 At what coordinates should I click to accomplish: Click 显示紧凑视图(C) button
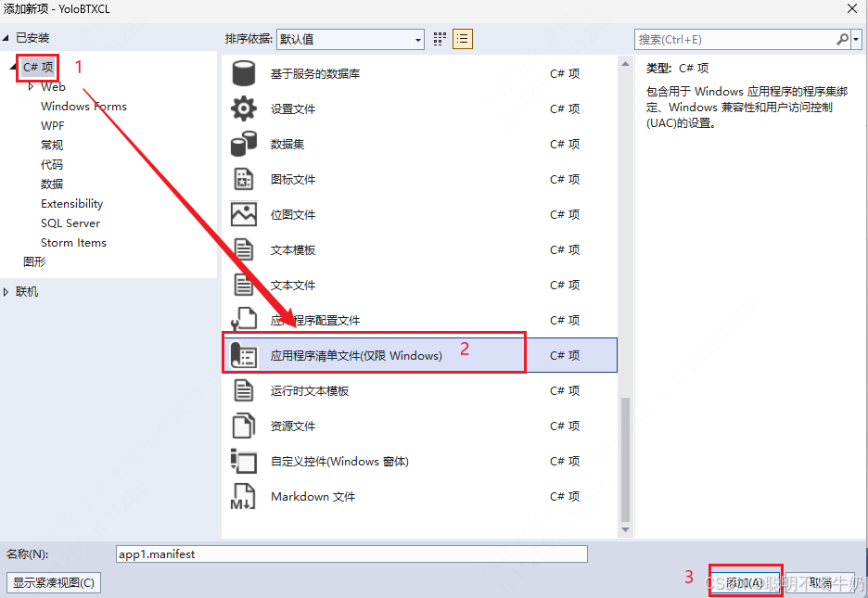tap(54, 582)
